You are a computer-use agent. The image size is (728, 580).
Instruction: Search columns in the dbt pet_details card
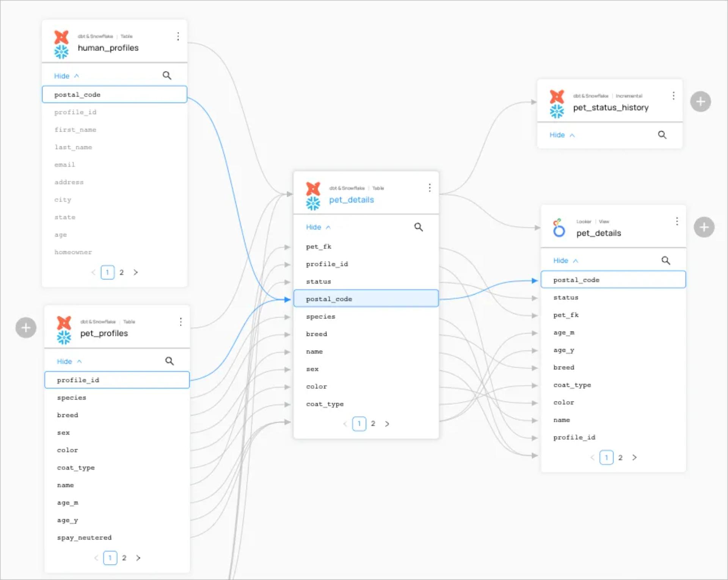click(418, 227)
